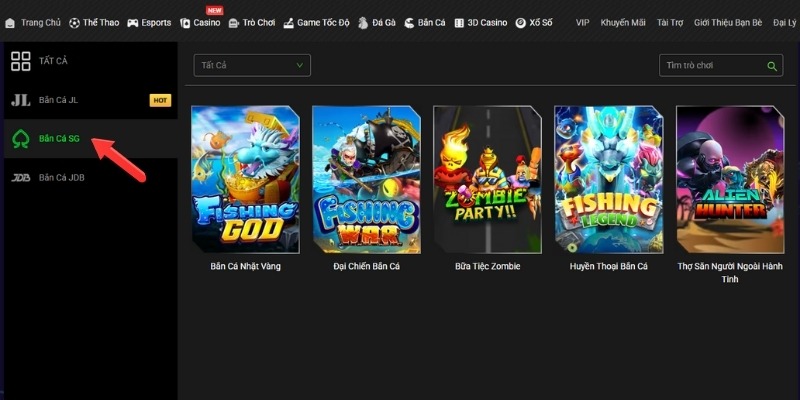This screenshot has height=400, width=800.
Task: Click the playing card icon beside Casino
Action: [185, 23]
